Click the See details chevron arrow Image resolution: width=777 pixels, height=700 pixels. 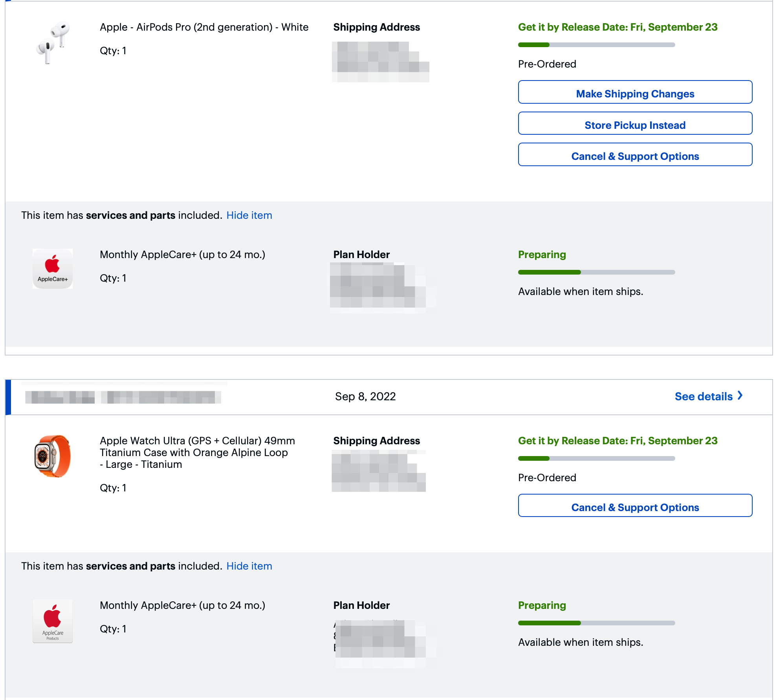coord(740,396)
